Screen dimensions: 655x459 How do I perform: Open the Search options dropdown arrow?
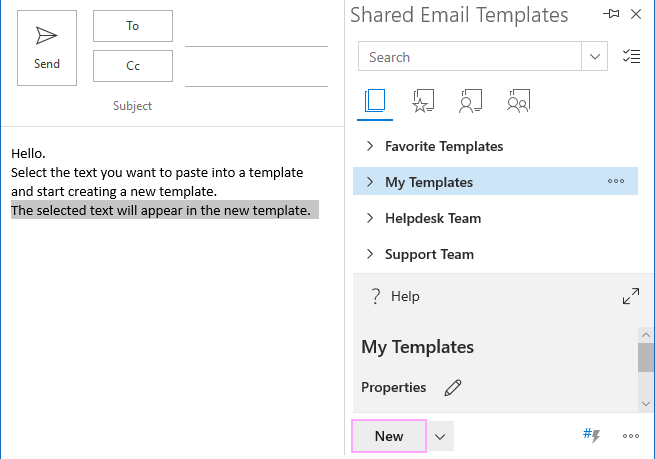point(594,56)
